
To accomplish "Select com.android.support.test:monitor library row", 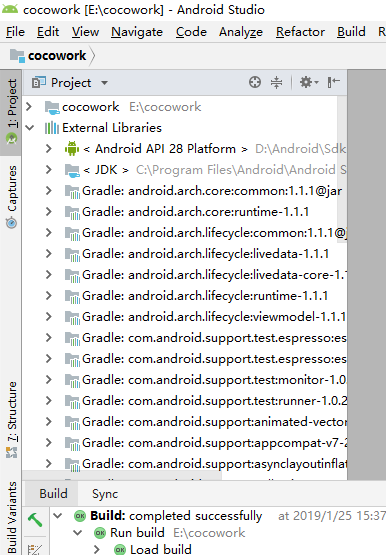I will (184, 379).
